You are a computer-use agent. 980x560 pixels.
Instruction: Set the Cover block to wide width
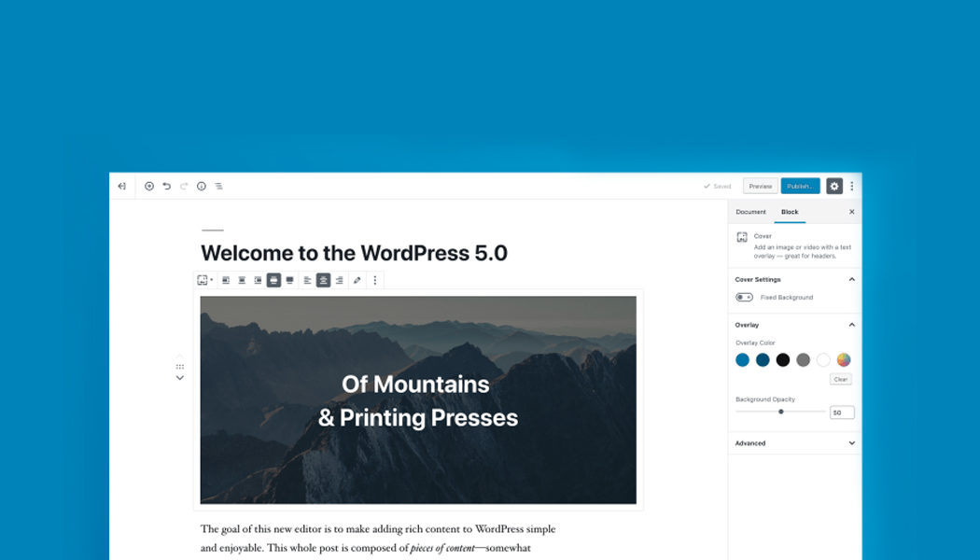click(x=273, y=281)
